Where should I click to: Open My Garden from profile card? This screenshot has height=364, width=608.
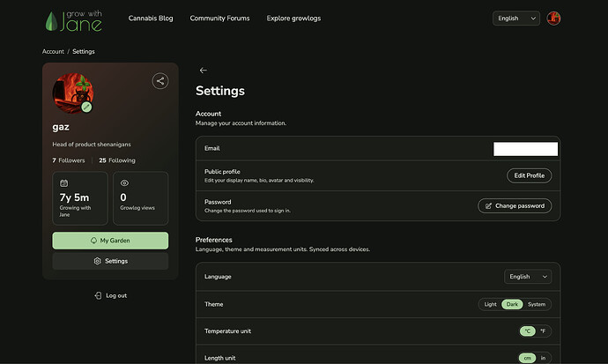(110, 241)
